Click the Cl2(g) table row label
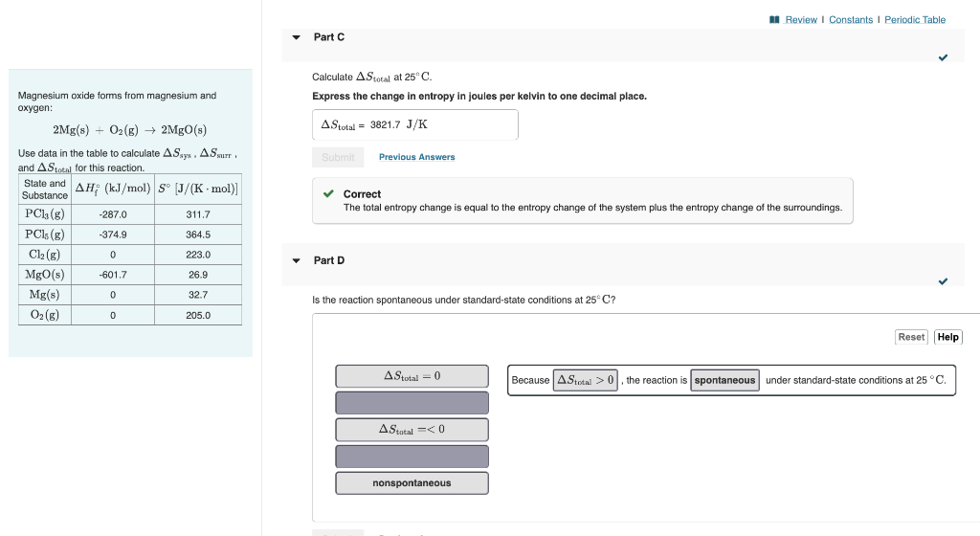The image size is (980, 536). tap(44, 255)
